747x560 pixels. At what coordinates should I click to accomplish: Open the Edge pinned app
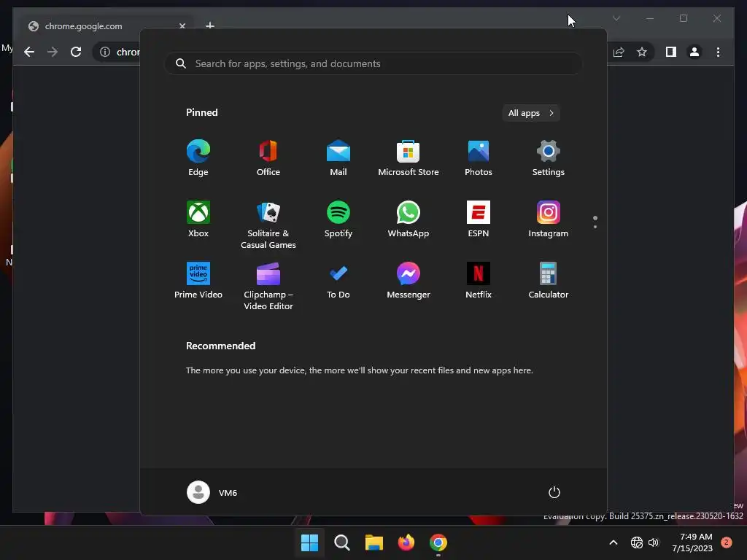pyautogui.click(x=198, y=158)
